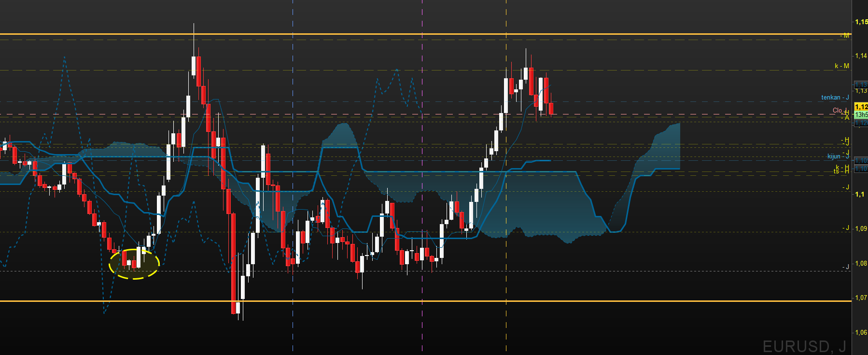Click the "k - M" level label
The height and width of the screenshot is (355, 868).
coord(842,66)
